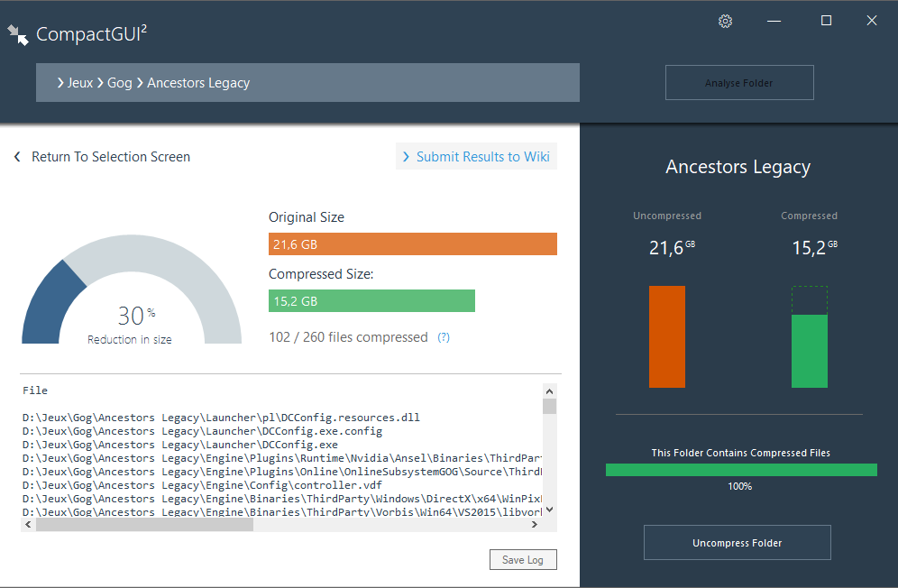The width and height of the screenshot is (898, 588).
Task: Save the log with Save Log
Action: (523, 559)
